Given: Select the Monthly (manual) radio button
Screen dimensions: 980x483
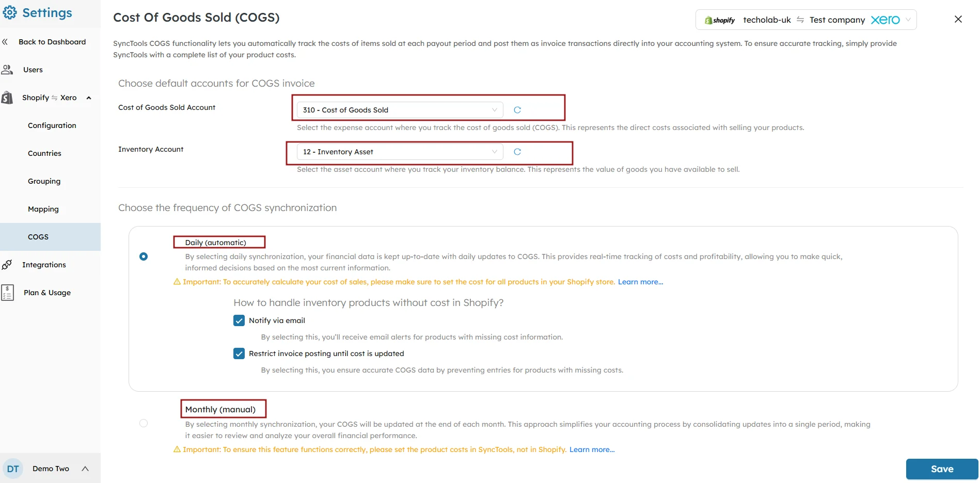Looking at the screenshot, I should tap(144, 423).
